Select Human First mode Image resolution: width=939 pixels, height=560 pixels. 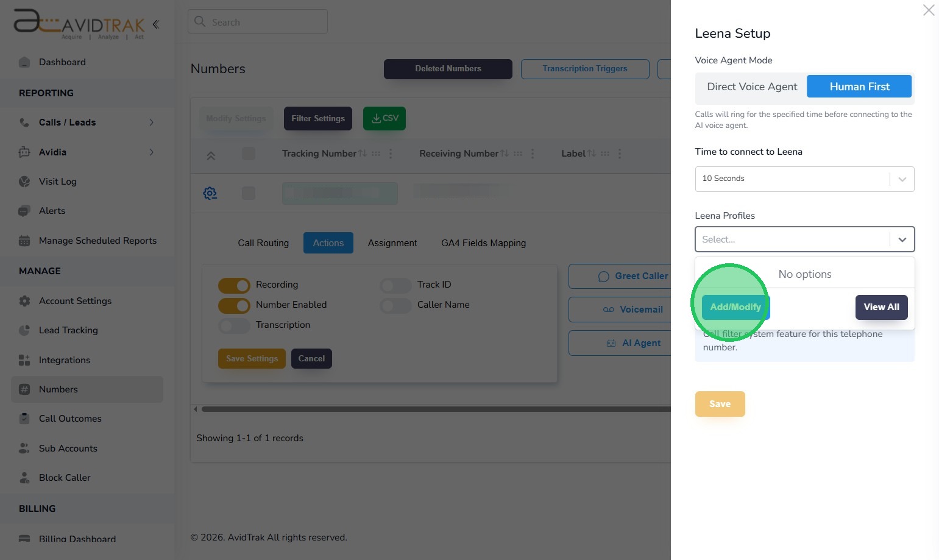pyautogui.click(x=859, y=87)
